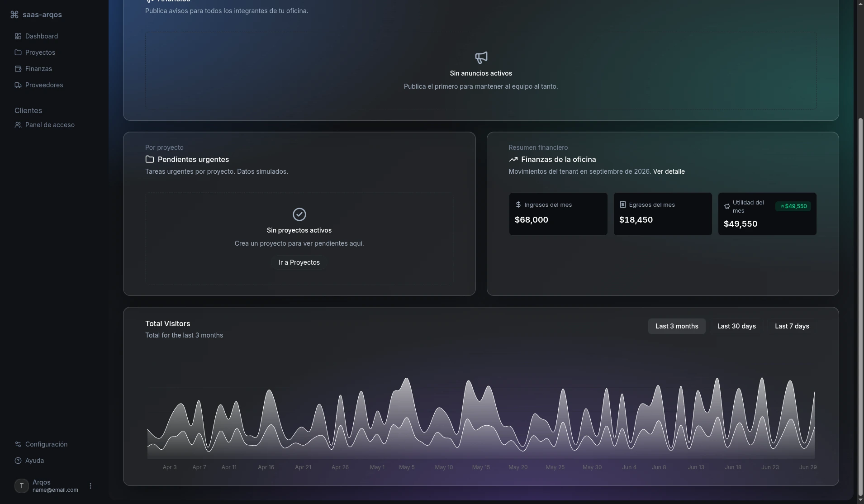Image resolution: width=864 pixels, height=504 pixels.
Task: Open Panel de acceso under Clientes
Action: tap(54, 125)
